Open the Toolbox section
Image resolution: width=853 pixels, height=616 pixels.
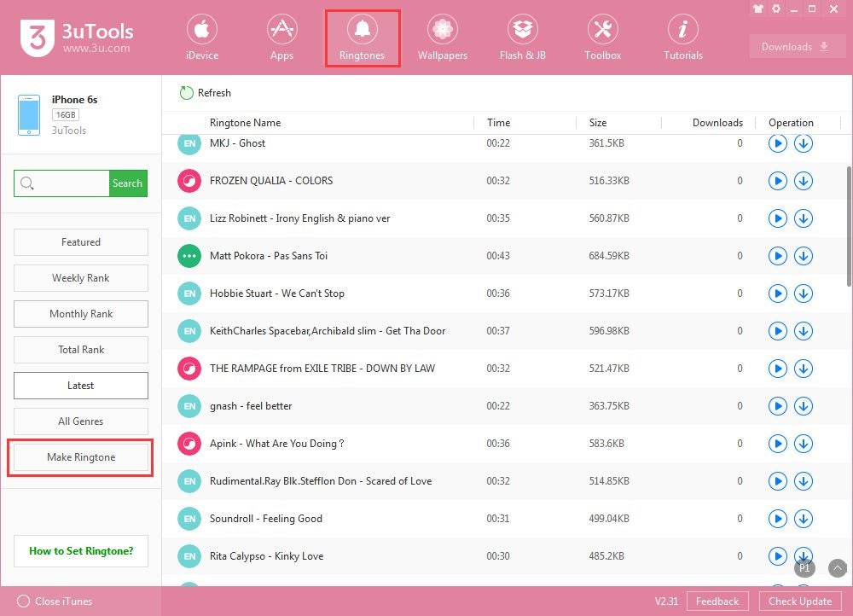tap(602, 36)
